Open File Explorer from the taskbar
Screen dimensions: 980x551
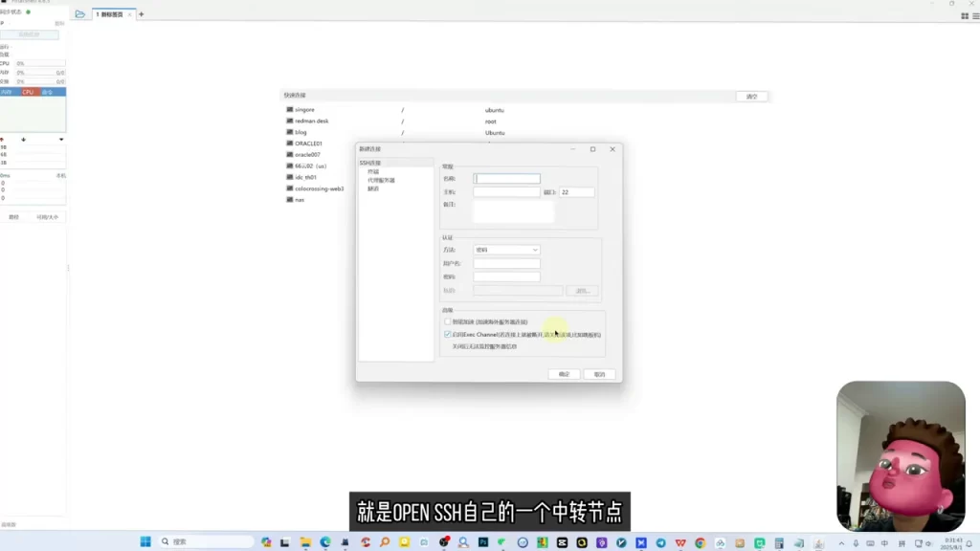click(x=305, y=542)
